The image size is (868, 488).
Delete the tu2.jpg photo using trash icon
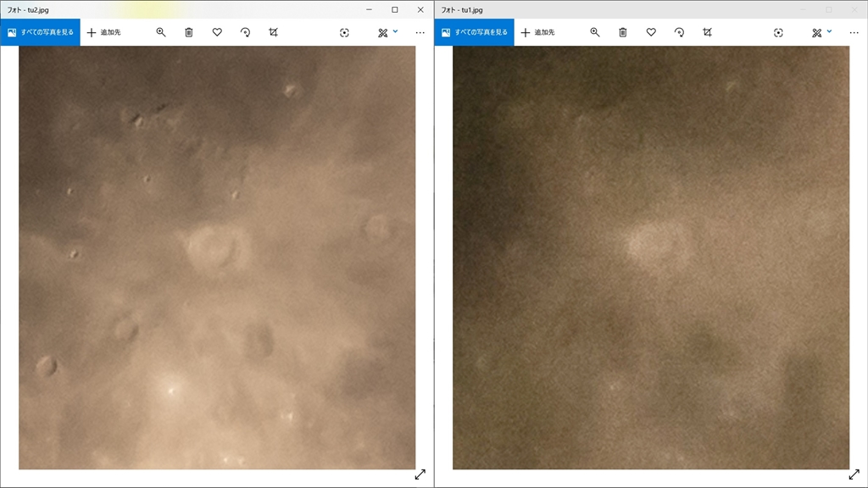189,32
